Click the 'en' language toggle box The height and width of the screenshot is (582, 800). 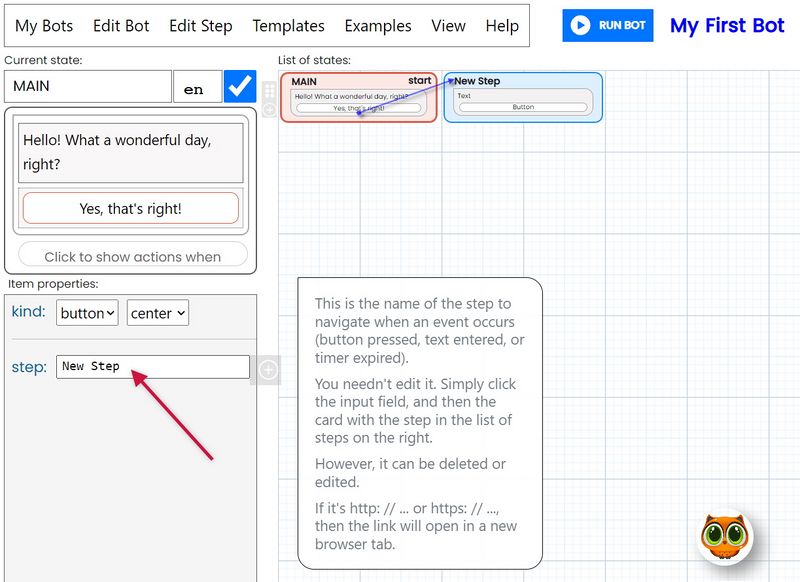tap(197, 87)
